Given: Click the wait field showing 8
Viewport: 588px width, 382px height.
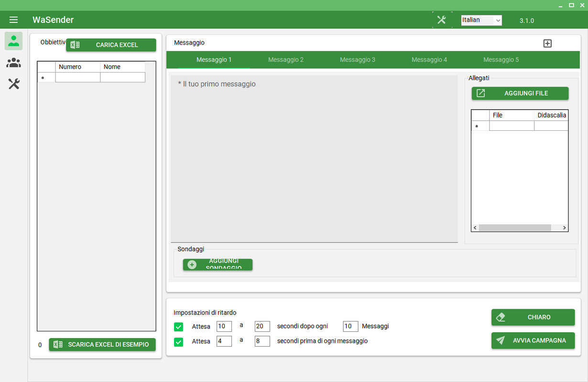Looking at the screenshot, I should point(262,341).
